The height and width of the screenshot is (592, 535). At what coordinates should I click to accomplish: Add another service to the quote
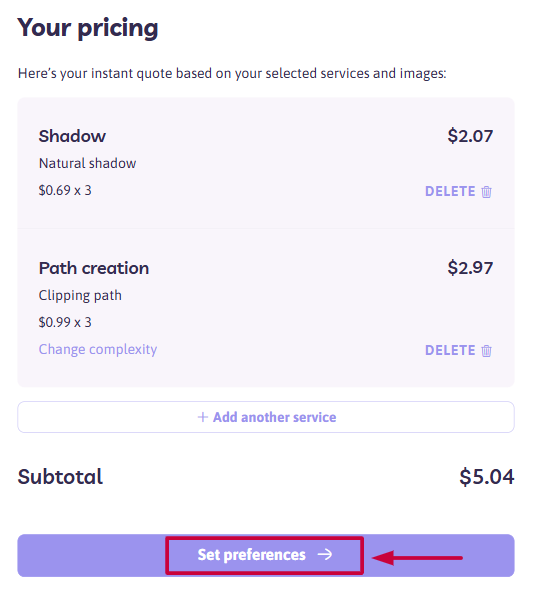(266, 417)
